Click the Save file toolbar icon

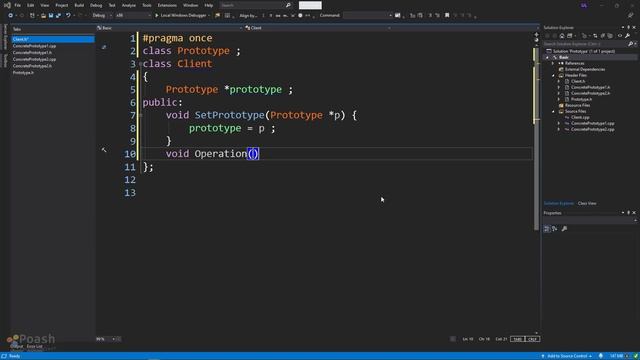click(x=51, y=16)
